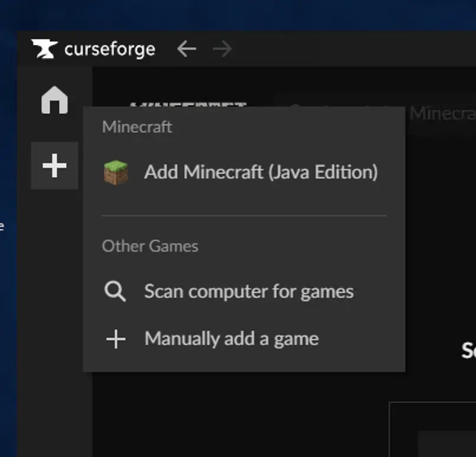Click the bold white text at right edge
The height and width of the screenshot is (457, 476).
pos(468,351)
